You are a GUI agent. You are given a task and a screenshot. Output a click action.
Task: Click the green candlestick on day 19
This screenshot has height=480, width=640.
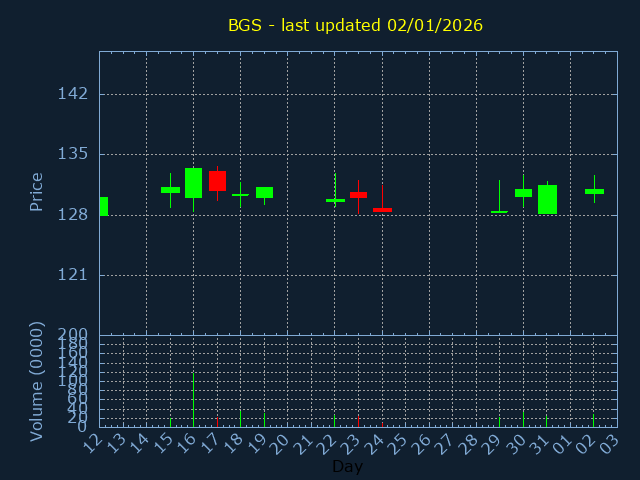(264, 192)
